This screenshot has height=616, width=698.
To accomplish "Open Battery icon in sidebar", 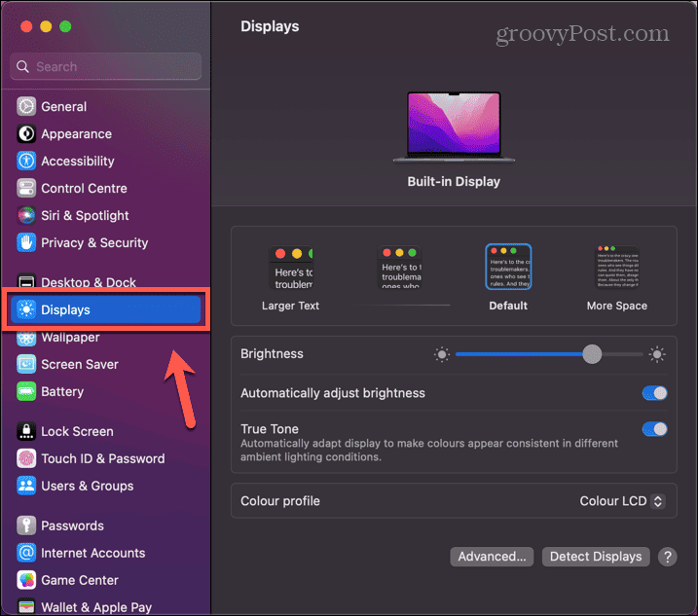I will (26, 391).
